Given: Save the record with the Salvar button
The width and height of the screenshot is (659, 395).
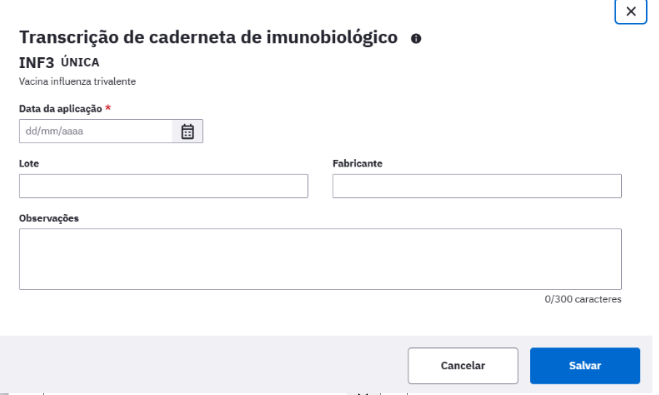Looking at the screenshot, I should pos(585,366).
